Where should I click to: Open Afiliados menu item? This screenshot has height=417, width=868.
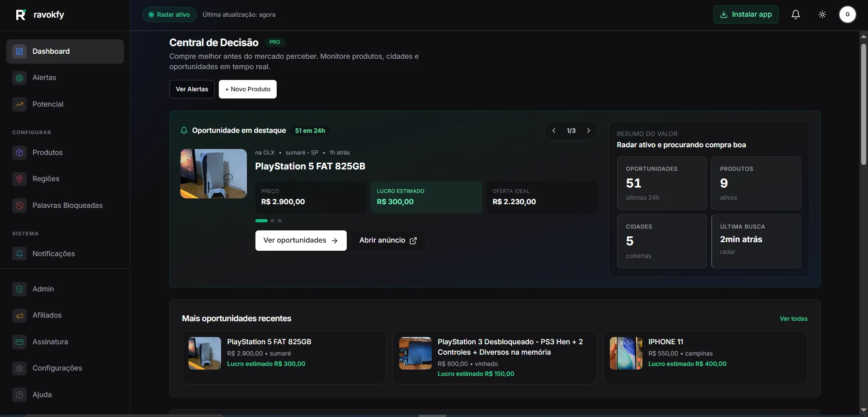tap(65, 315)
